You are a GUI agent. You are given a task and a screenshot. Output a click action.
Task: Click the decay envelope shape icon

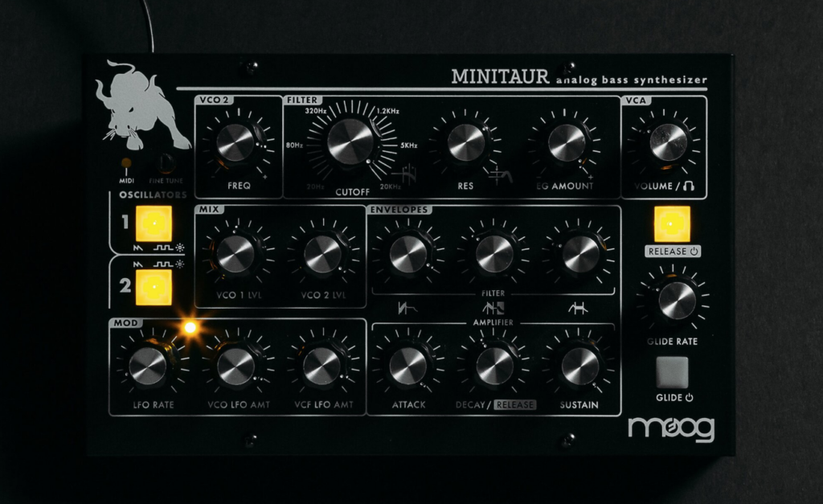pyautogui.click(x=493, y=308)
